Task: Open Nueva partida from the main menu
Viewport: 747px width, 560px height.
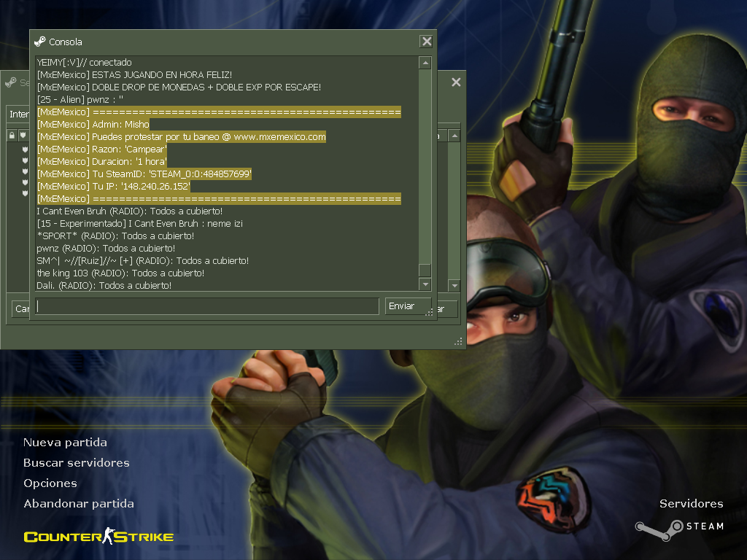Action: coord(65,443)
